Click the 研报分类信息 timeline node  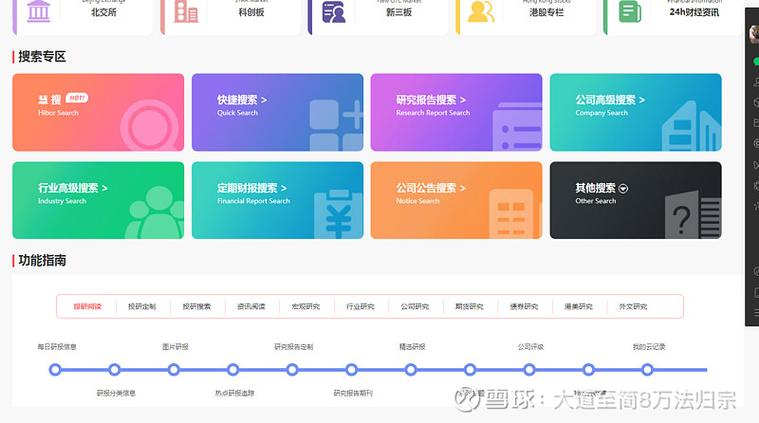[x=114, y=370]
